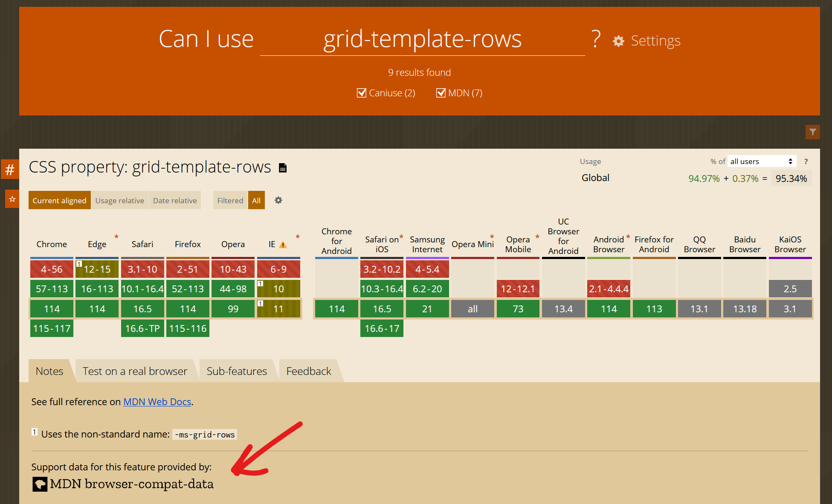Click the Date relative button
Viewport: 832px width, 504px height.
click(175, 200)
